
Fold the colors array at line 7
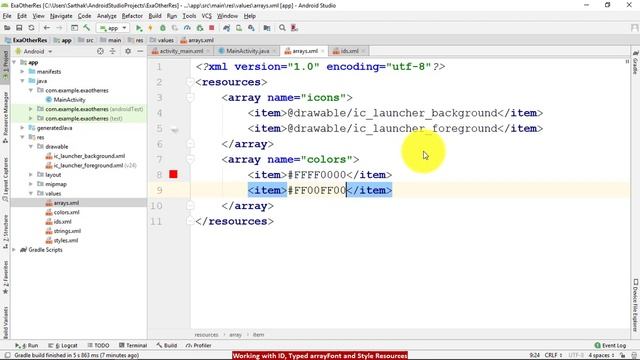coord(190,160)
